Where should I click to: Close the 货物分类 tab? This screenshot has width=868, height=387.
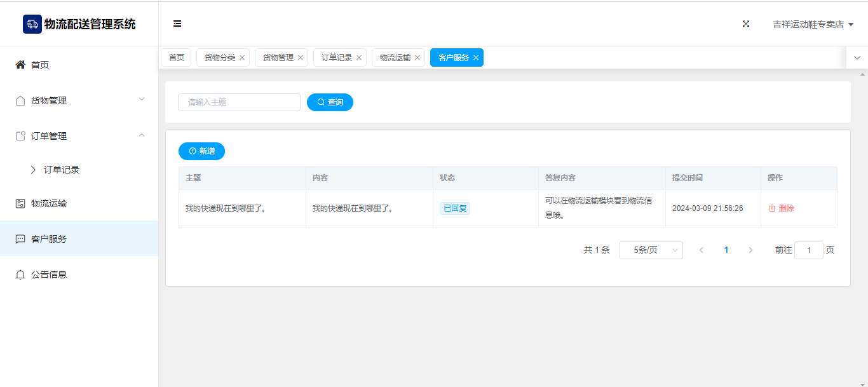pos(242,58)
